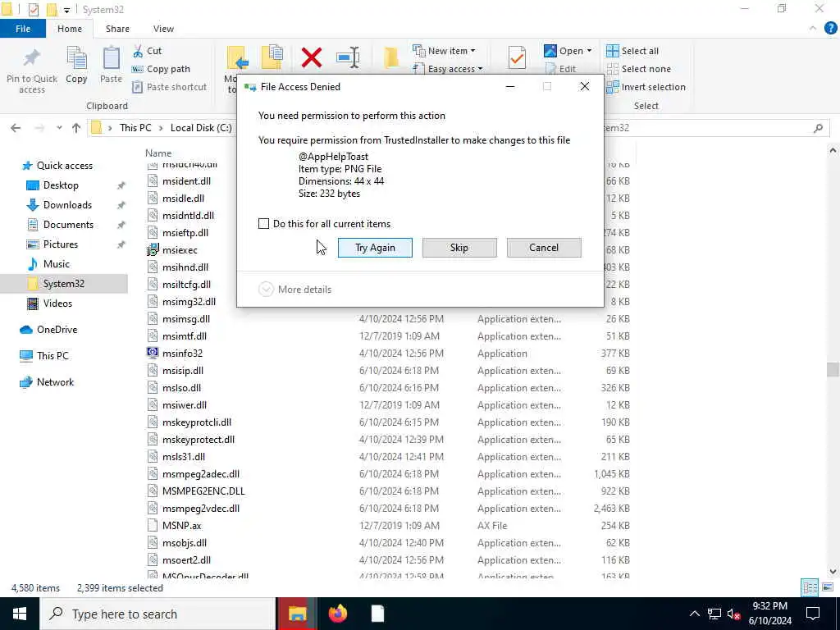Click the vertical scrollbar thumb
This screenshot has width=840, height=630.
[x=833, y=370]
